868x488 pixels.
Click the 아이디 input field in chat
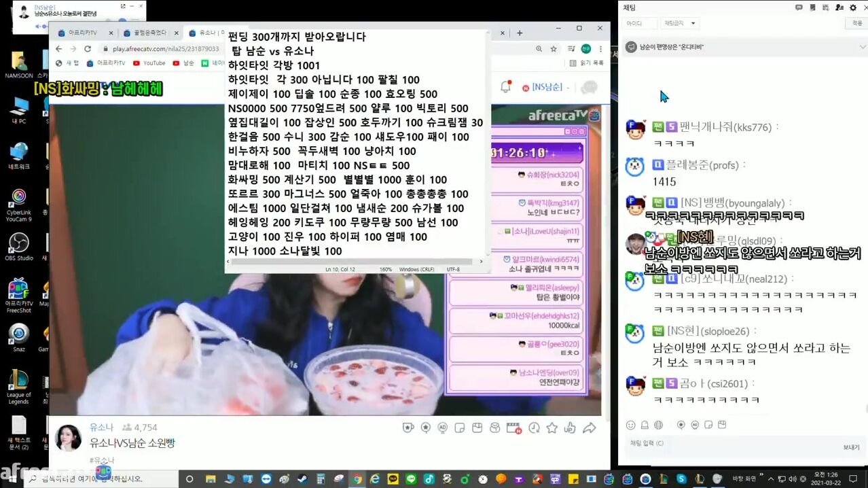click(639, 23)
